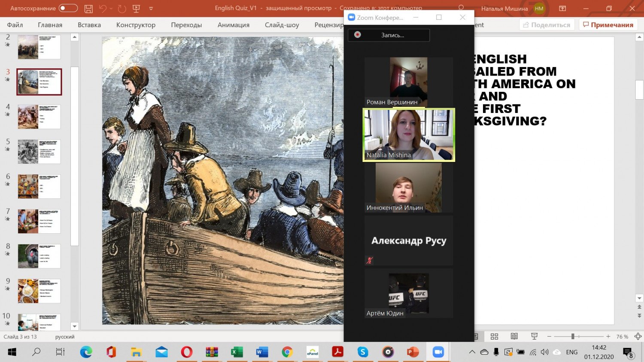Click the Слайд 3 из 13 status text

pos(20,337)
